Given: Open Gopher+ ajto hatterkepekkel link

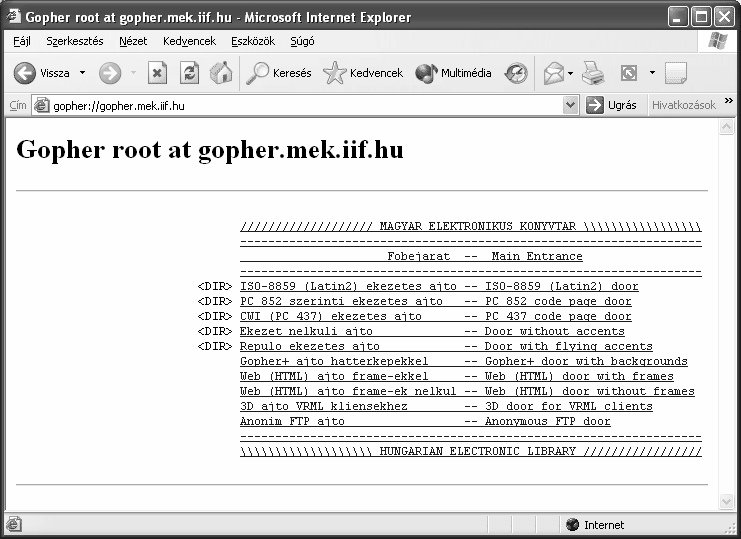Looking at the screenshot, I should (464, 361).
